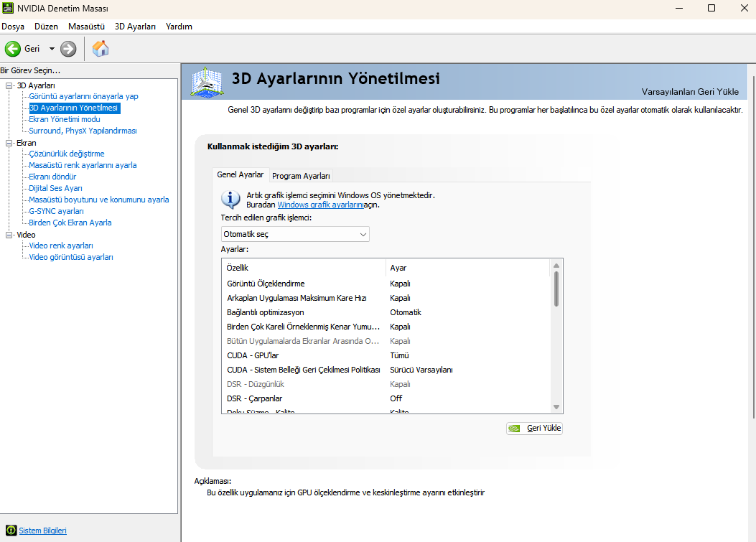Viewport: 756px width, 542px height.
Task: Click the Off value of DSR - Çarpanlar
Action: pos(396,399)
